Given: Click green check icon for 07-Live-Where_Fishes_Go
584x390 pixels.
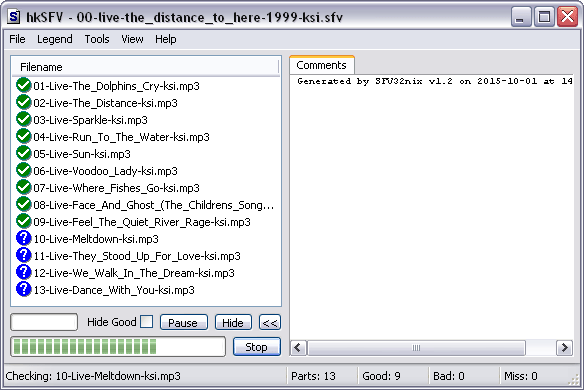Looking at the screenshot, I should pos(23,187).
